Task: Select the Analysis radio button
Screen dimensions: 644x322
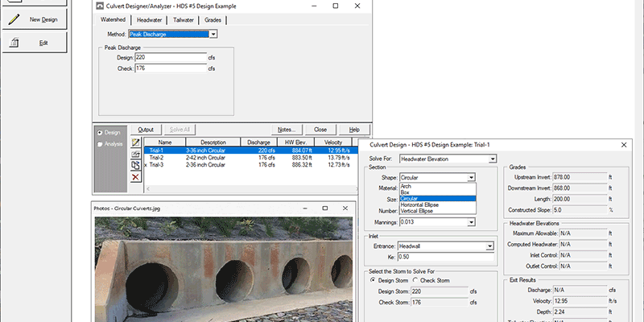Action: point(100,145)
